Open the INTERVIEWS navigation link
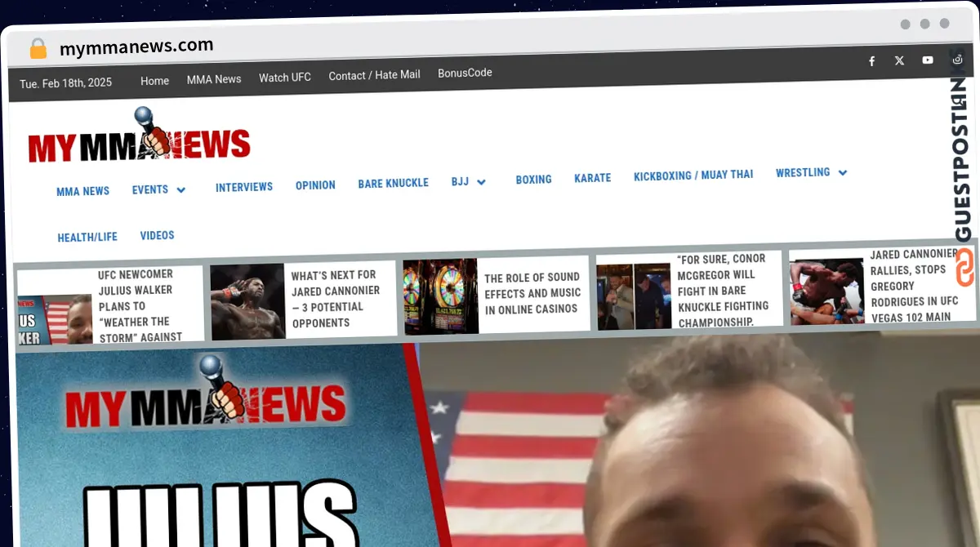980x547 pixels. 243,187
